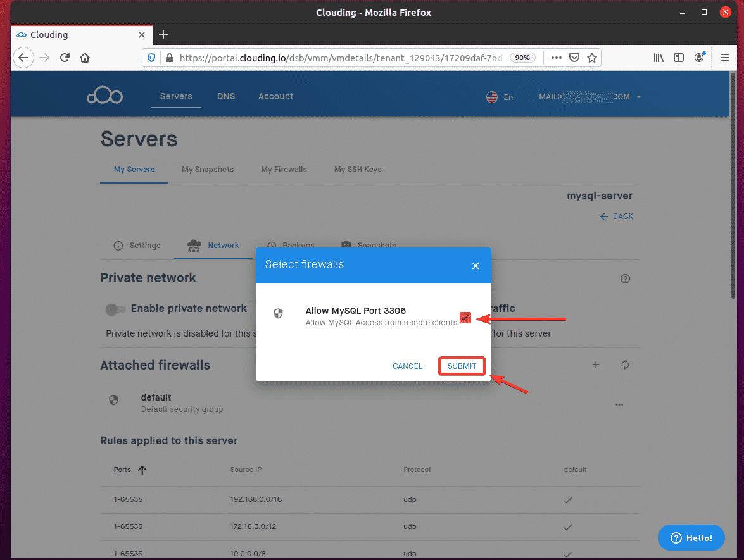The height and width of the screenshot is (560, 744).
Task: Toggle Enable private network switch
Action: click(116, 309)
